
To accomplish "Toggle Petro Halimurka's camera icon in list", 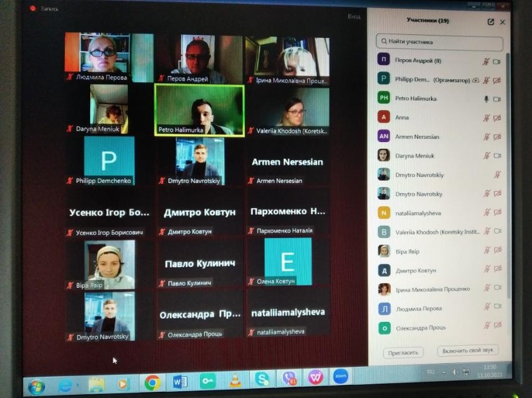I will point(496,100).
